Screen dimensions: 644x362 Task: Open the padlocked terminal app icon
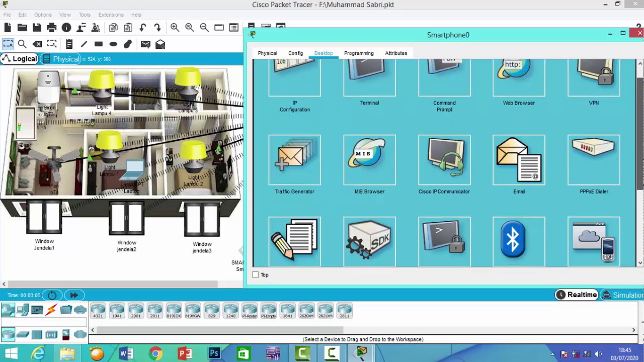444,241
